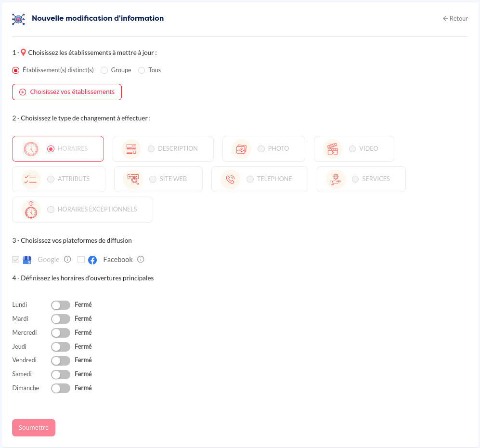Viewport: 480px width, 448px height.
Task: Toggle Dimanche opening switch
Action: pyautogui.click(x=61, y=389)
